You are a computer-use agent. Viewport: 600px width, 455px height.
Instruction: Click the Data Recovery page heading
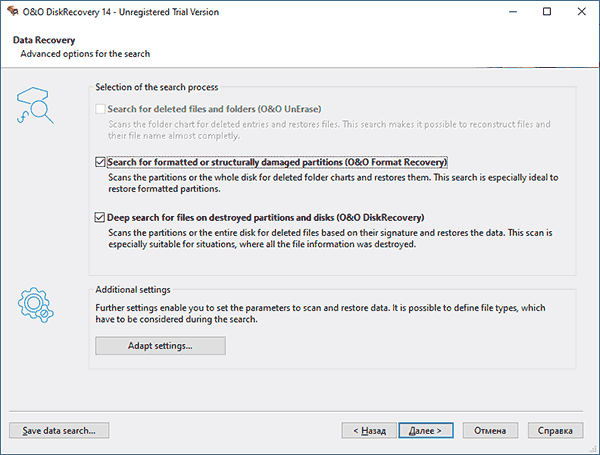pos(40,39)
